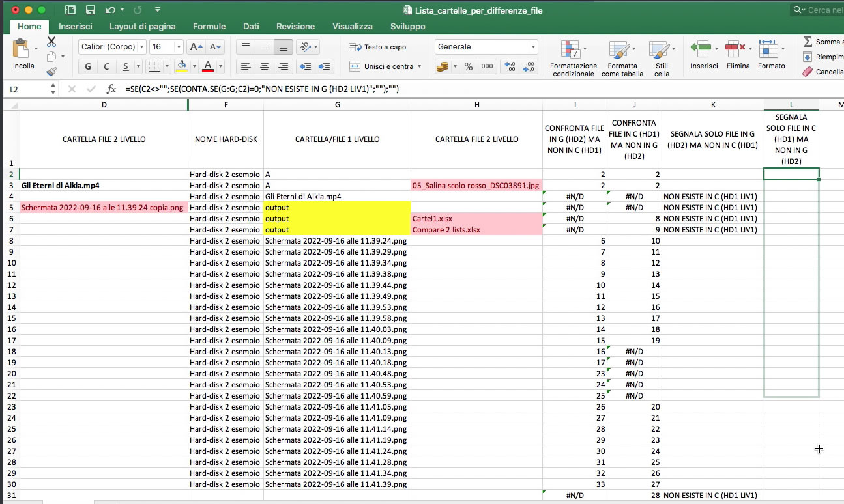Click the Undo arrow icon

pos(109,10)
